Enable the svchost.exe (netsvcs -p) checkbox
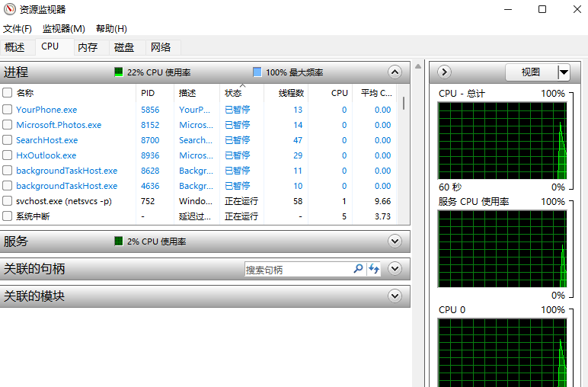This screenshot has height=387, width=588. [x=8, y=201]
